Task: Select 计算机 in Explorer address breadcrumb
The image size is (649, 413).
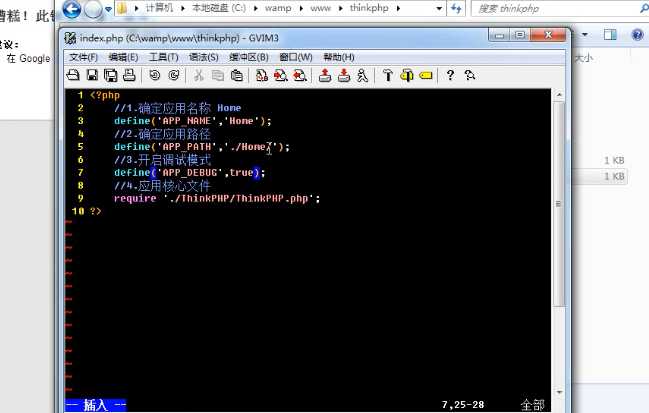Action: (159, 8)
